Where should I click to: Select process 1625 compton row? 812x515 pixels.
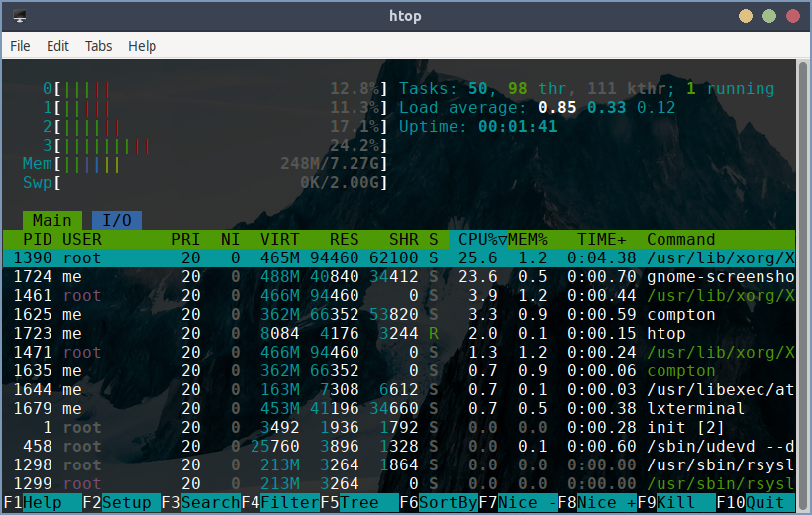[x=399, y=315]
